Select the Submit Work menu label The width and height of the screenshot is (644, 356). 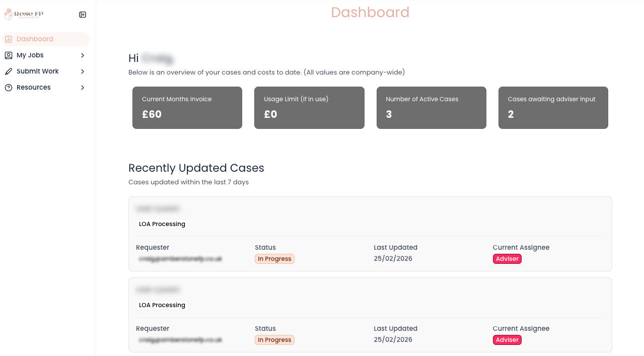38,72
